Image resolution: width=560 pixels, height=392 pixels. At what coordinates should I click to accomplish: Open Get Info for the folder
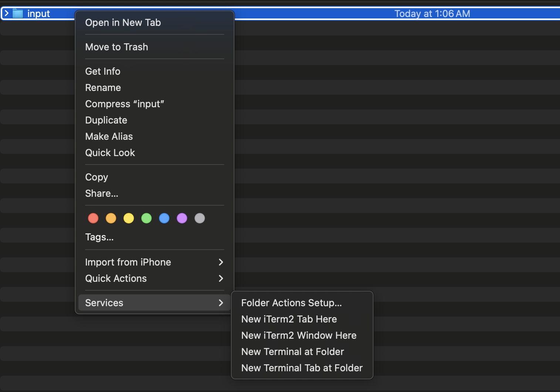click(103, 71)
